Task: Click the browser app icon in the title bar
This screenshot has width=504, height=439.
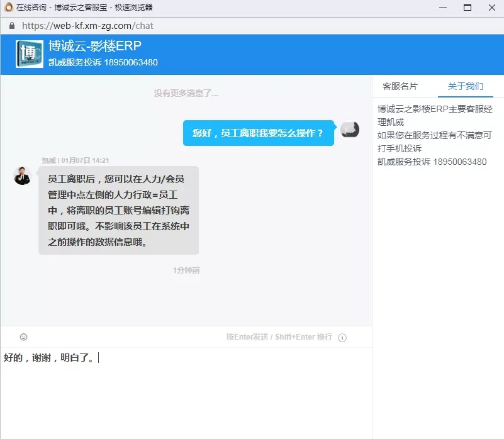Action: point(8,8)
